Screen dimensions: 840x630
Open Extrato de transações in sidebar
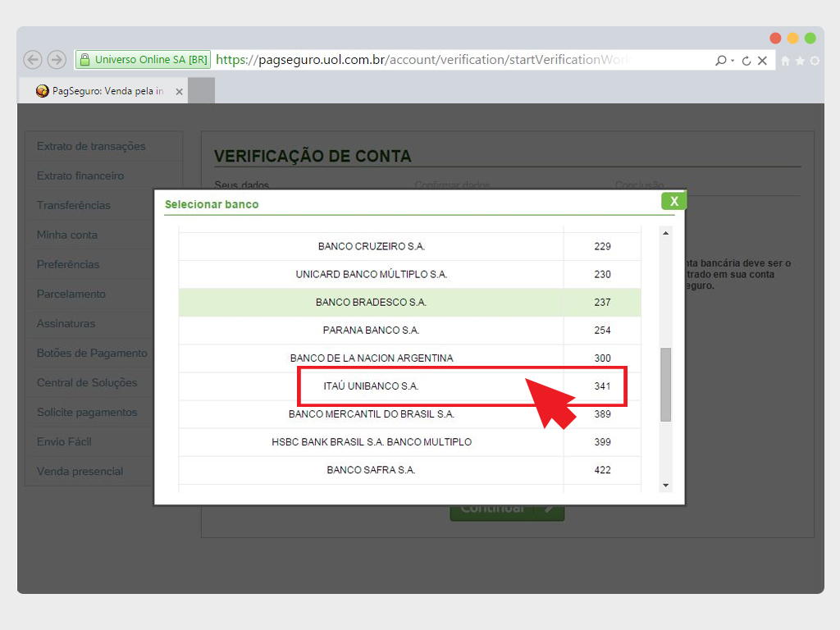pos(91,146)
